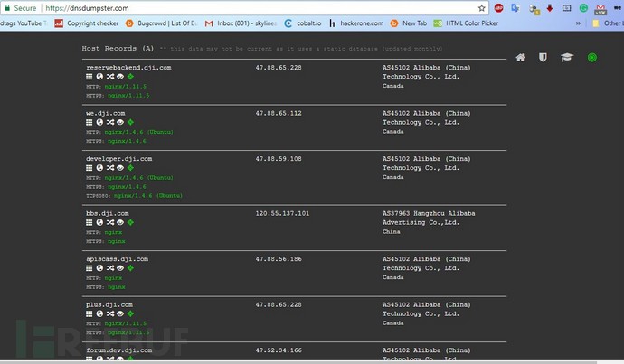The height and width of the screenshot is (364, 624).
Task: Click the grid icon under plus.dji.com
Action: point(90,314)
